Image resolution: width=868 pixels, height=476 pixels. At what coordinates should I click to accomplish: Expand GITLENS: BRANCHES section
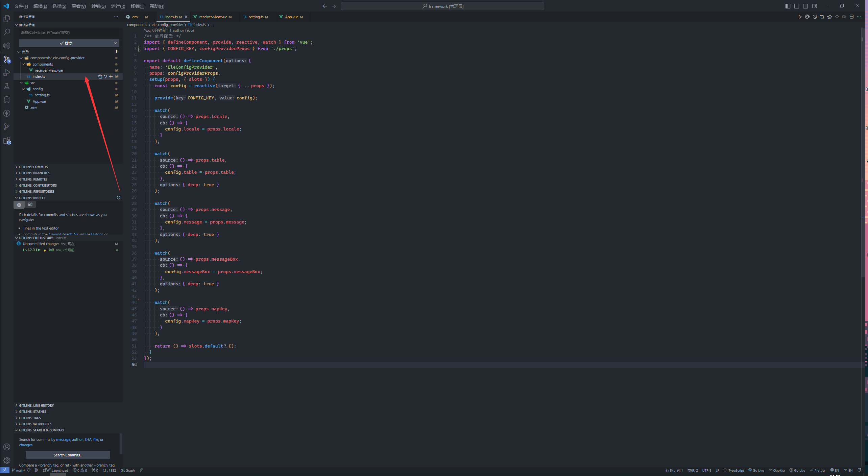pos(68,173)
